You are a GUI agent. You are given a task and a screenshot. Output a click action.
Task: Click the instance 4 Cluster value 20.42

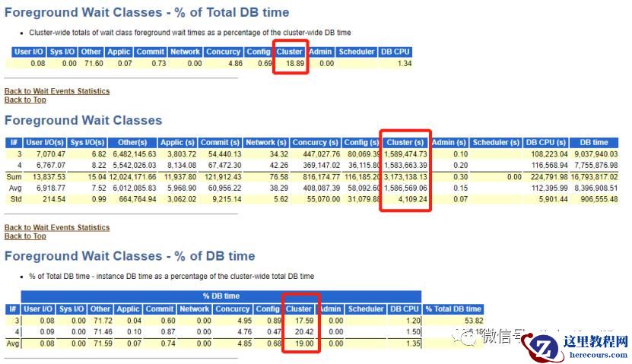click(x=304, y=332)
